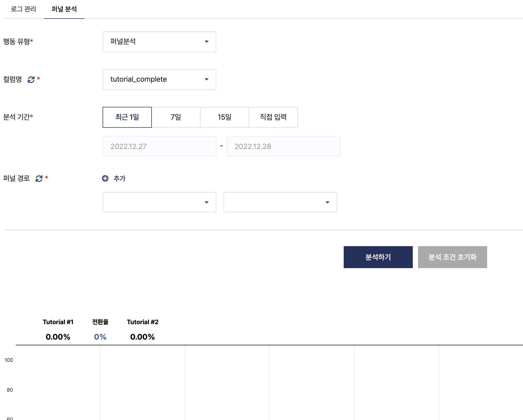Viewport: 523px width, 420px height.
Task: Click the 분석하기 analyze button
Action: pos(378,257)
